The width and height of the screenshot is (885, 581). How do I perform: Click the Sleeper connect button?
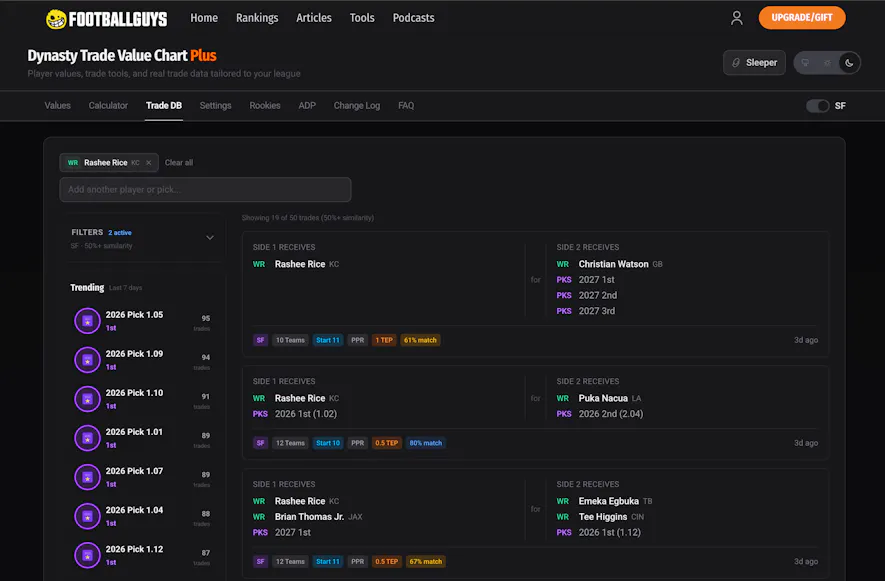[x=754, y=63]
